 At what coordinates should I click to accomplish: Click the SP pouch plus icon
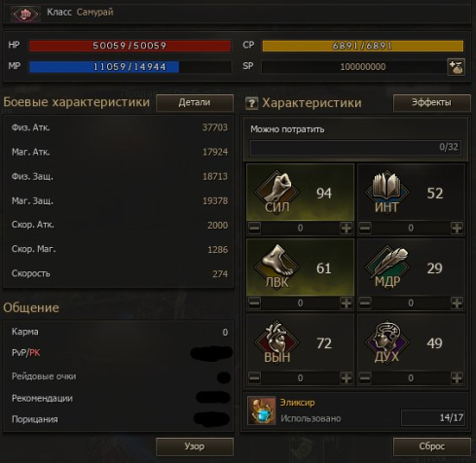coord(456,67)
